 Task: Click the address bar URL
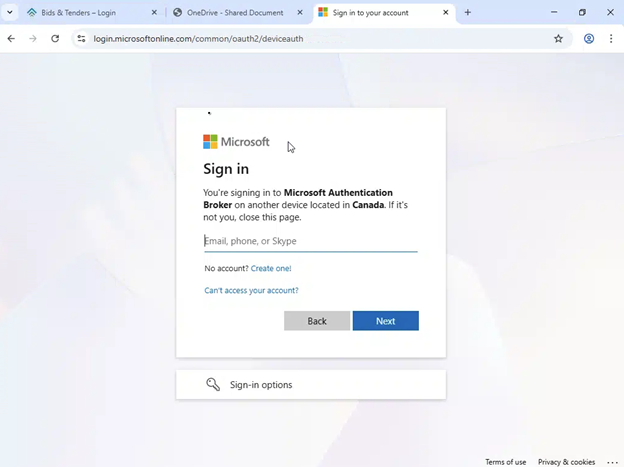198,39
